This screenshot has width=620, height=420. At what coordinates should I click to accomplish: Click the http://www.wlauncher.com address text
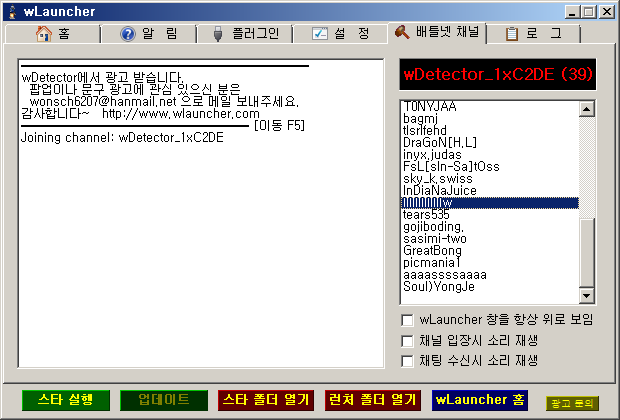click(x=181, y=114)
